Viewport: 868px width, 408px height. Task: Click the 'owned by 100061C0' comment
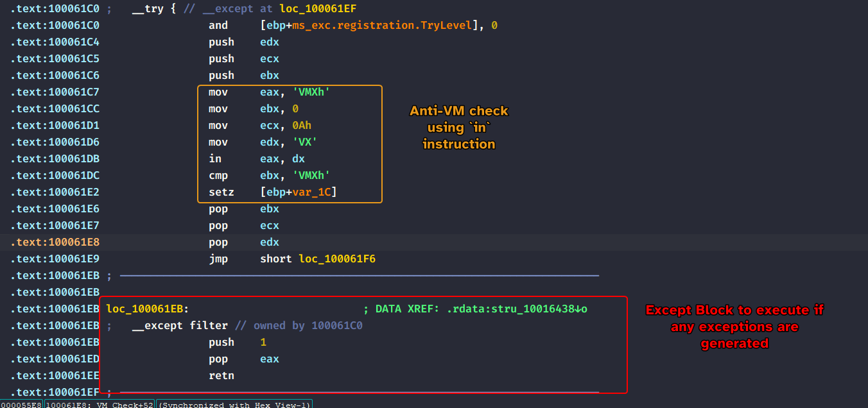[x=302, y=326]
